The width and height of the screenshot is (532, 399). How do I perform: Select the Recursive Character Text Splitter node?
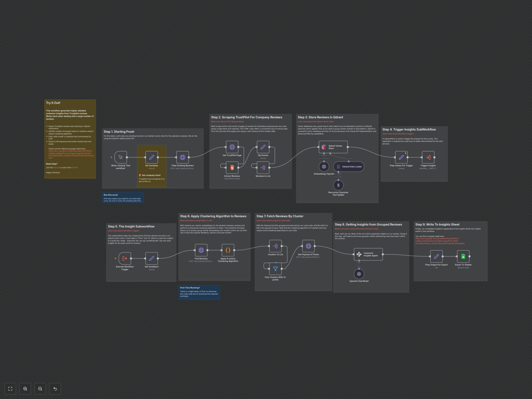(x=338, y=185)
